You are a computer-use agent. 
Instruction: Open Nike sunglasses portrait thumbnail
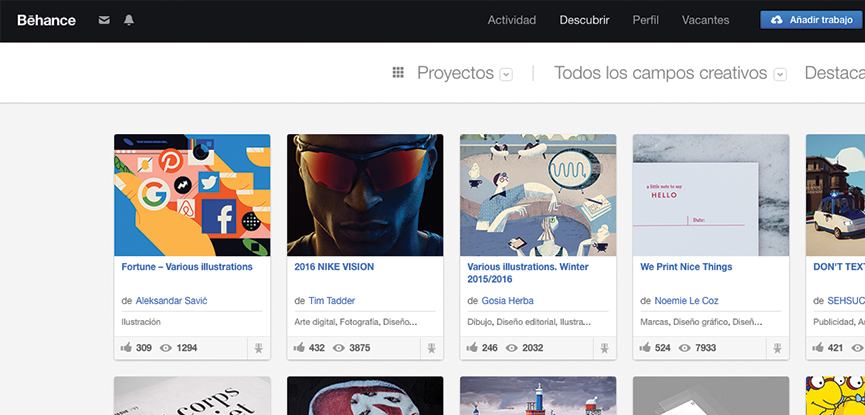click(x=365, y=195)
